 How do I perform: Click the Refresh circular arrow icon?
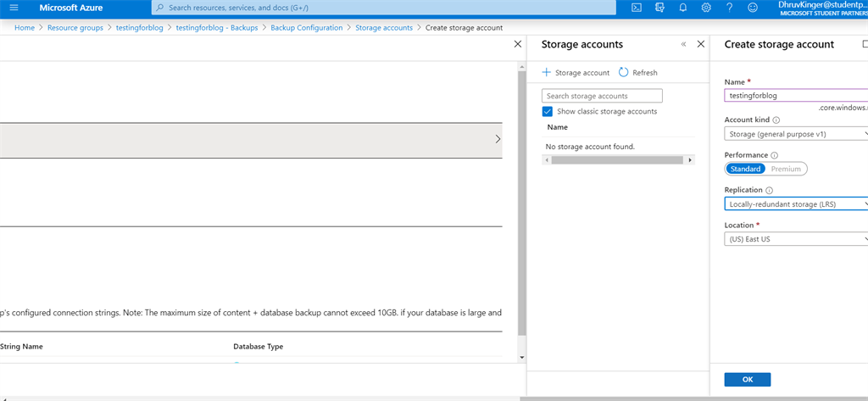tap(623, 72)
